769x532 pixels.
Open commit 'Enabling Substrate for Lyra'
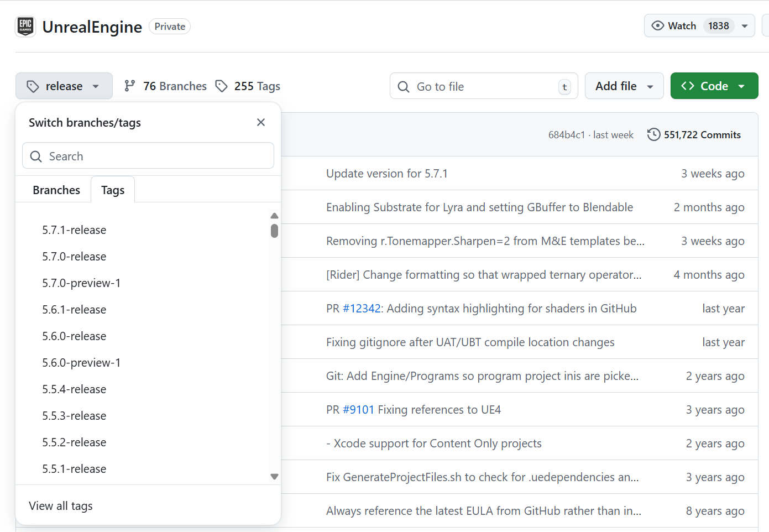click(x=479, y=207)
